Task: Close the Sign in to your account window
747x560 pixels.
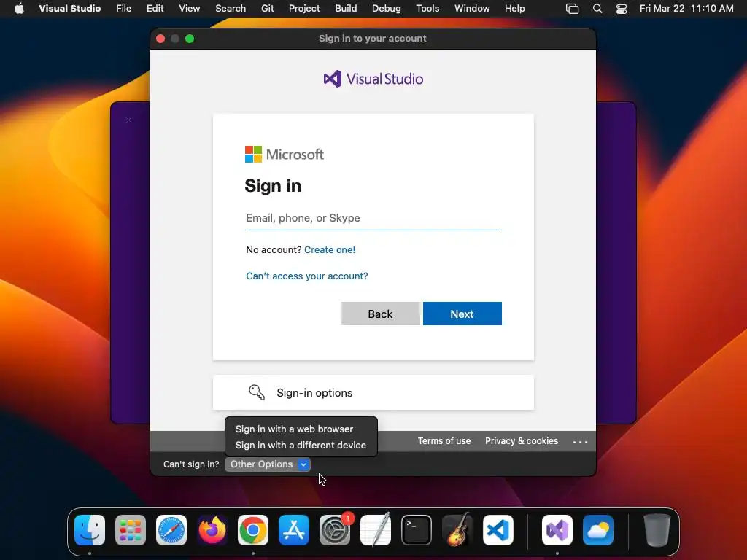Action: click(160, 39)
